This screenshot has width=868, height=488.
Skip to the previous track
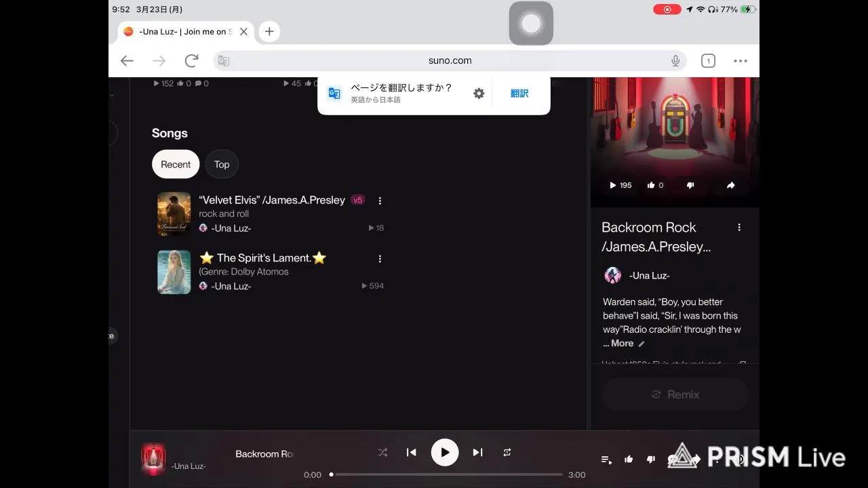[411, 452]
